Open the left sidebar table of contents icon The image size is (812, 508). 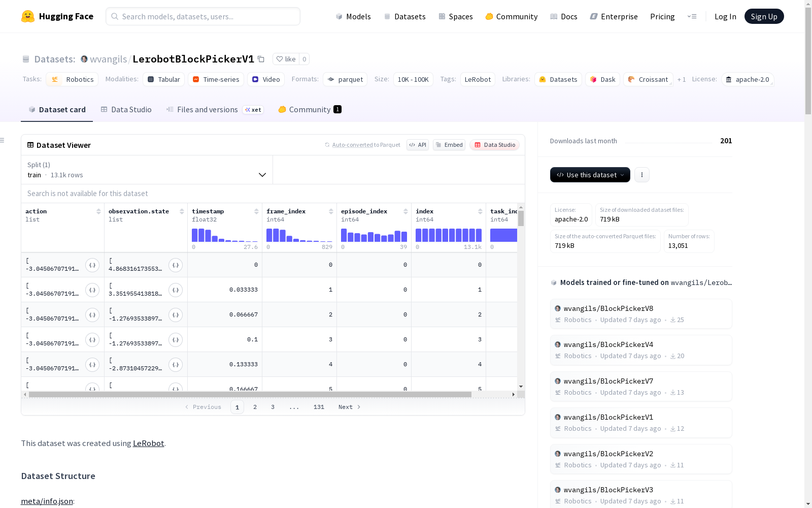3,140
